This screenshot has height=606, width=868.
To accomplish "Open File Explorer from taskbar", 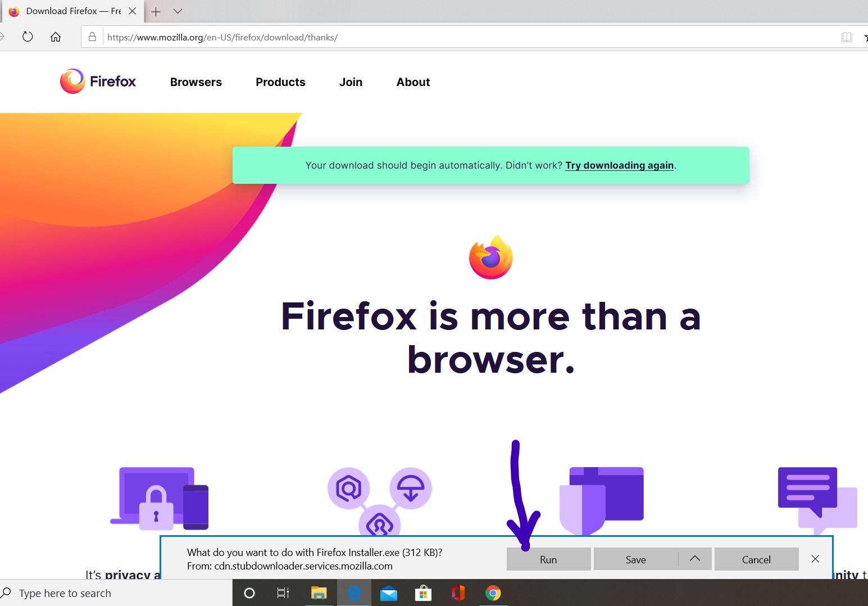I will [x=319, y=593].
